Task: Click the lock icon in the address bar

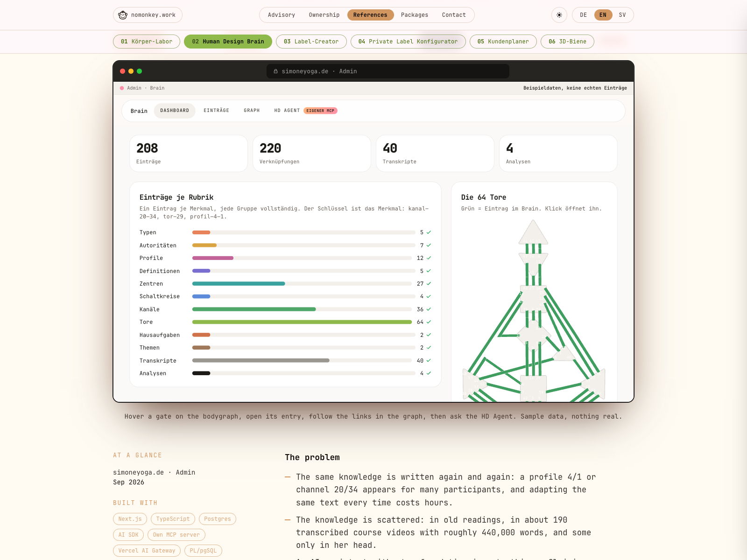Action: (x=275, y=71)
